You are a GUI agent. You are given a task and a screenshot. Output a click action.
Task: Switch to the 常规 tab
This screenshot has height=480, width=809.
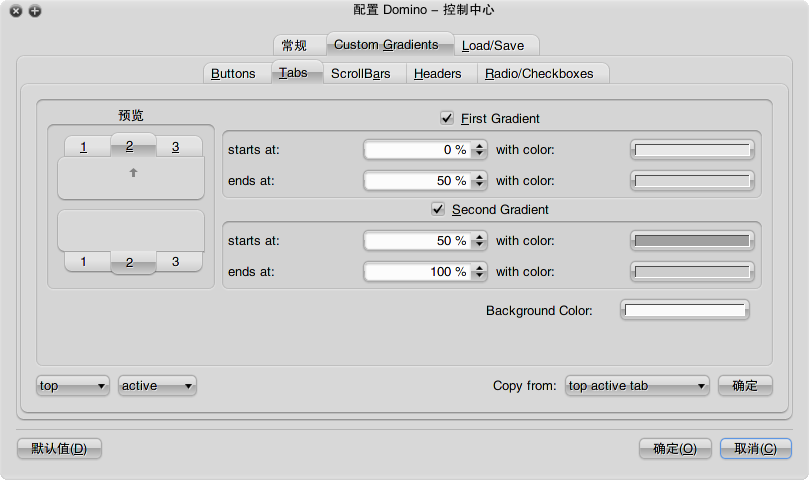click(x=300, y=45)
